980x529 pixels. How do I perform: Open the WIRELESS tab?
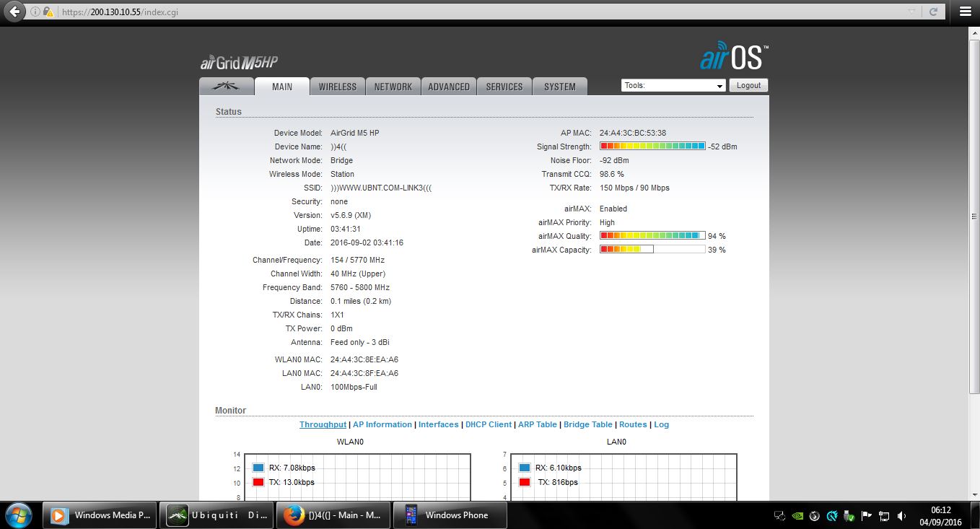(338, 87)
